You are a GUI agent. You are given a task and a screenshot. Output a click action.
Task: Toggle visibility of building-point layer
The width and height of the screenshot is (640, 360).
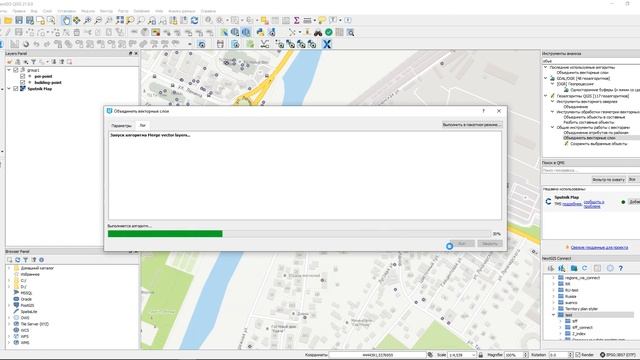tap(22, 82)
